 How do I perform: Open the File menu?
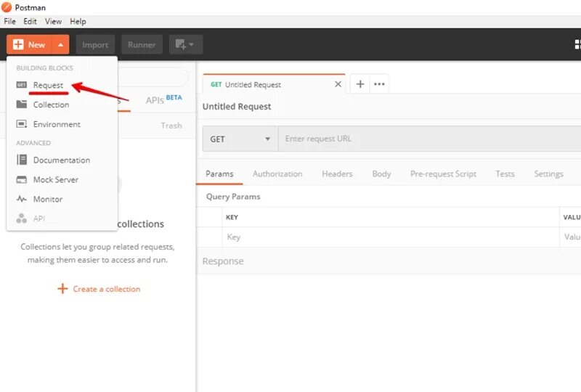pyautogui.click(x=9, y=22)
